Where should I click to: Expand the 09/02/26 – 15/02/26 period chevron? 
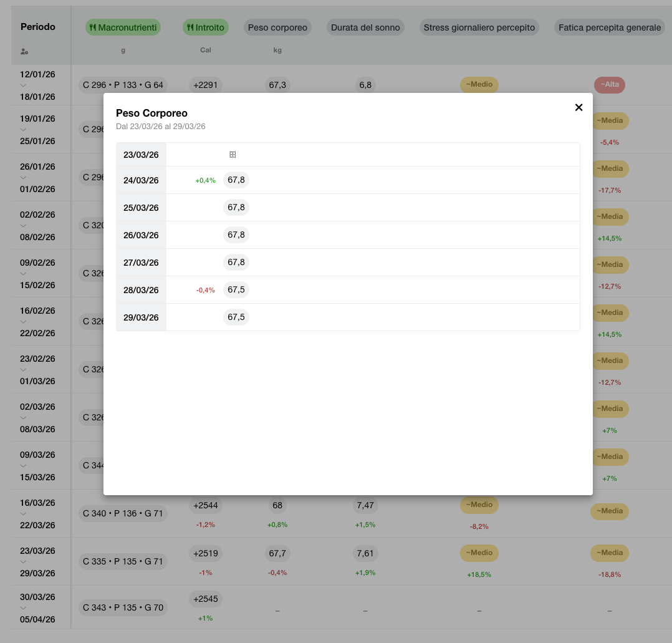tap(23, 274)
